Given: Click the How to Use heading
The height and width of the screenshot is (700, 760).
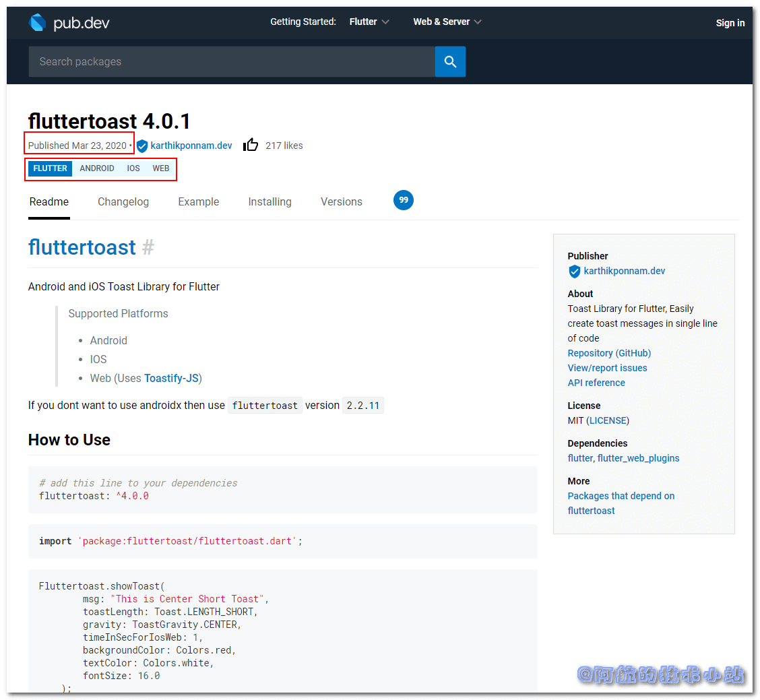Looking at the screenshot, I should coord(69,440).
